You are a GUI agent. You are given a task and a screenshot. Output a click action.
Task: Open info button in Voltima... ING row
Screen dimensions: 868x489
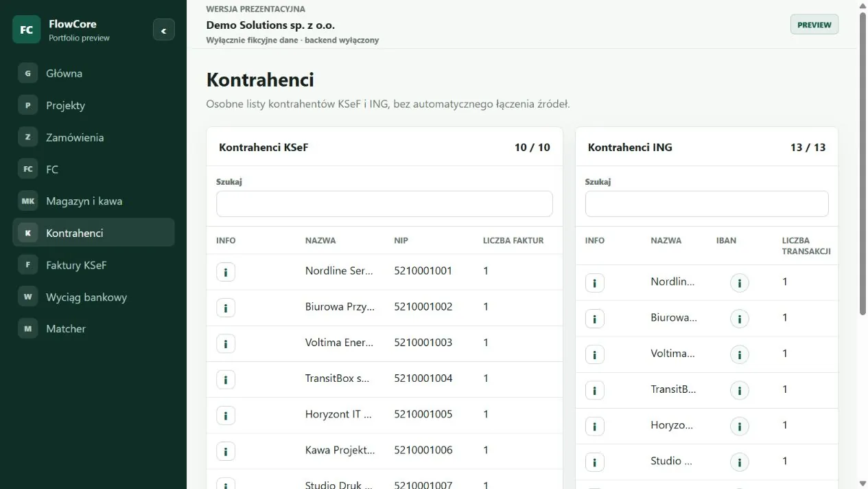(x=594, y=354)
